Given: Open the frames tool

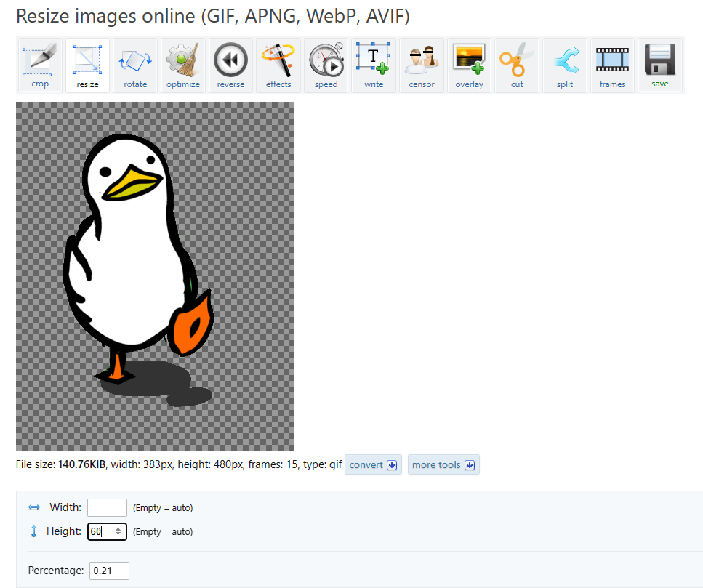Looking at the screenshot, I should tap(612, 65).
